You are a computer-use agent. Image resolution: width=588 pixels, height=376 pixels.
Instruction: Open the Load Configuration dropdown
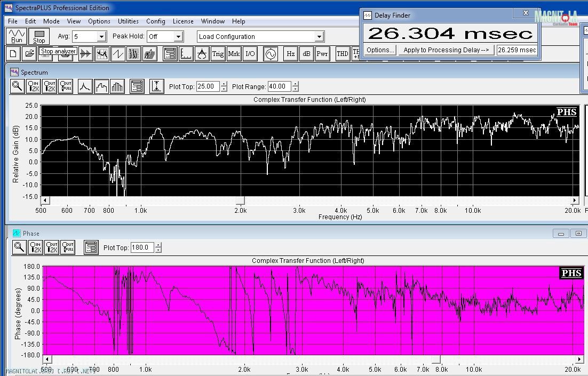319,36
